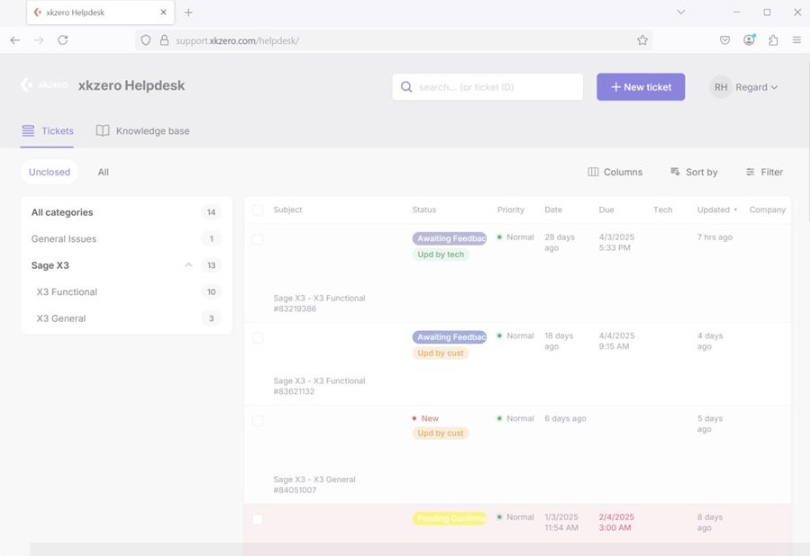Select the General Issues category
This screenshot has height=556, width=810.
[127, 239]
